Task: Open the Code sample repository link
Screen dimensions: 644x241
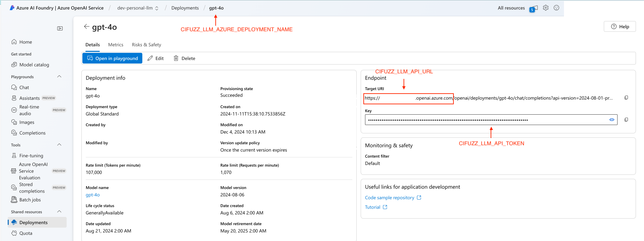Action: click(x=393, y=198)
